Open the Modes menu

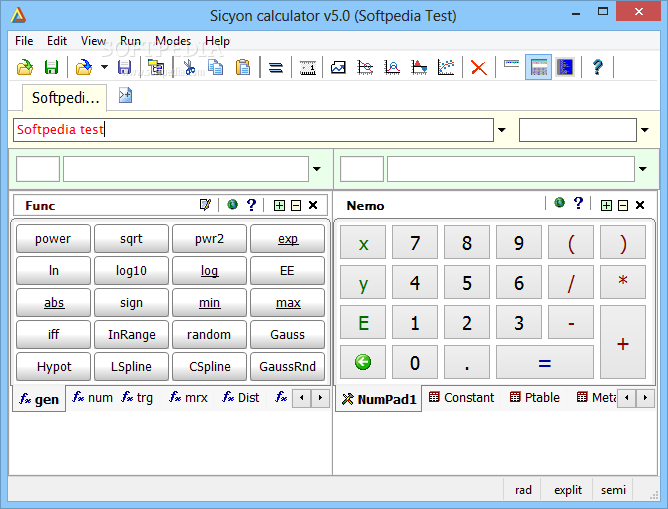pos(173,41)
